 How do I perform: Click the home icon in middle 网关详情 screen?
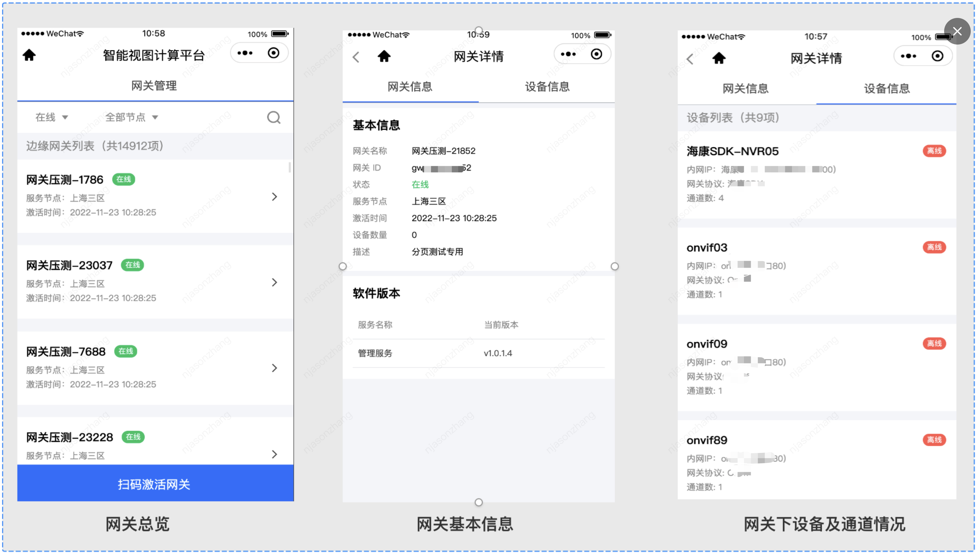pos(384,56)
